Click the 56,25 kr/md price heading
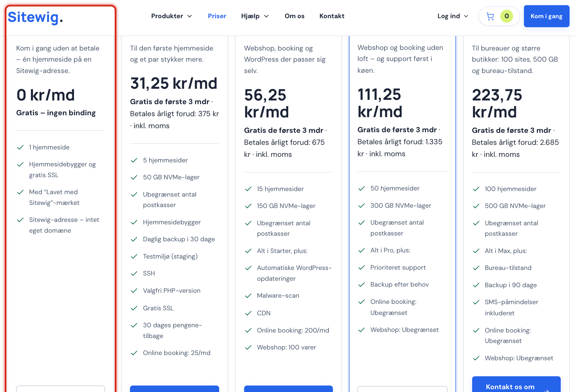The height and width of the screenshot is (392, 577). tap(267, 104)
